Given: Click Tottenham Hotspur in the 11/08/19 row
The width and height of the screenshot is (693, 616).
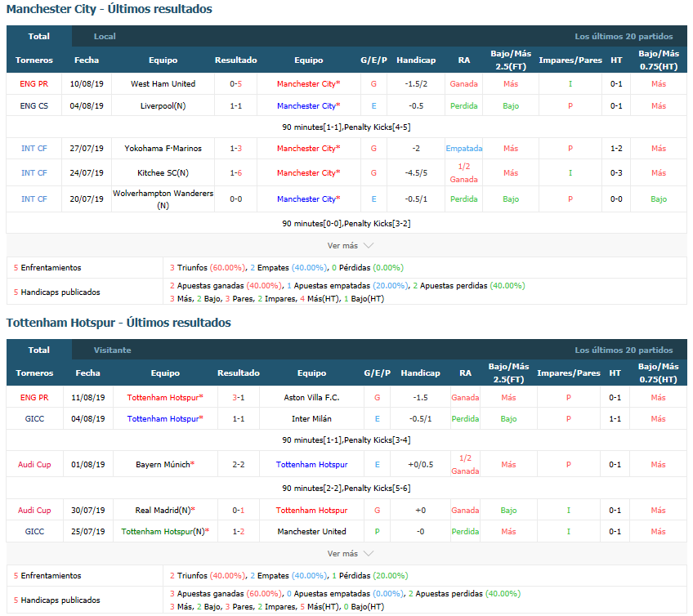Looking at the screenshot, I should click(165, 398).
